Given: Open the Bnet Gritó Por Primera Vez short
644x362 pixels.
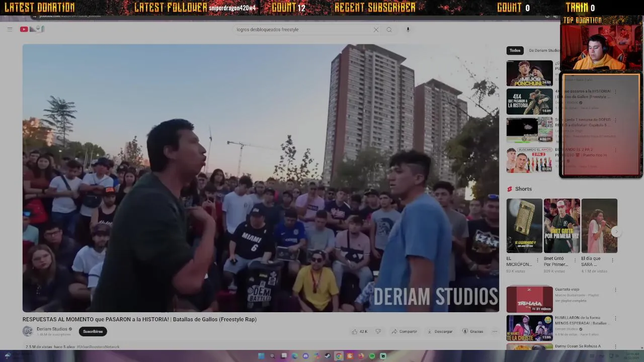Looking at the screenshot, I should click(x=561, y=226).
